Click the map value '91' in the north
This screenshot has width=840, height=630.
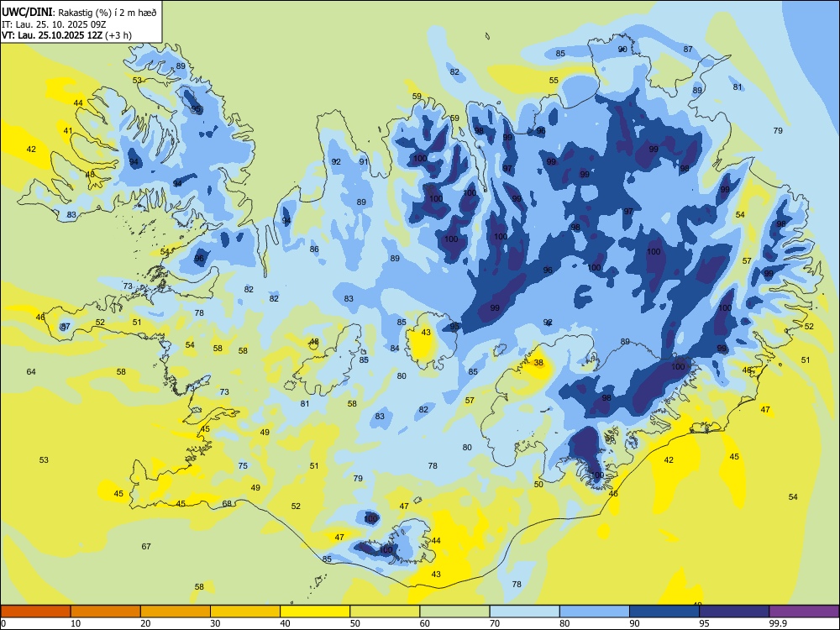tap(364, 162)
